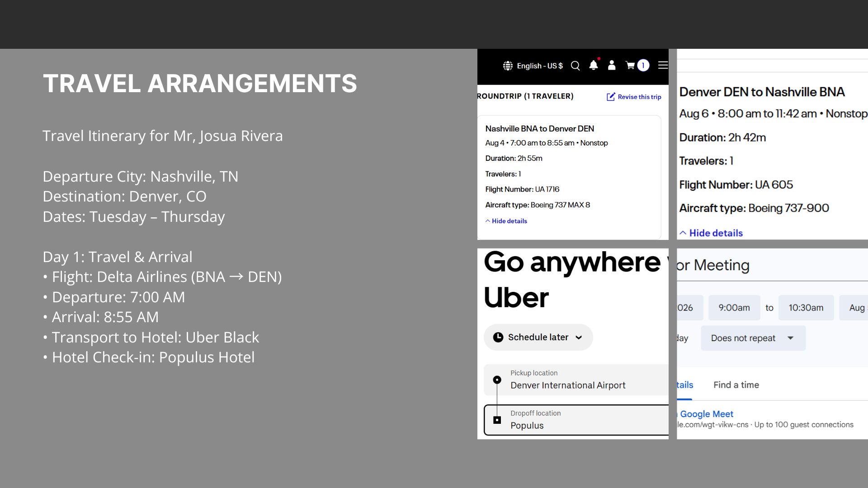Image resolution: width=868 pixels, height=488 pixels.
Task: Click Aircraft type Boeing 737-900 text
Action: [754, 208]
